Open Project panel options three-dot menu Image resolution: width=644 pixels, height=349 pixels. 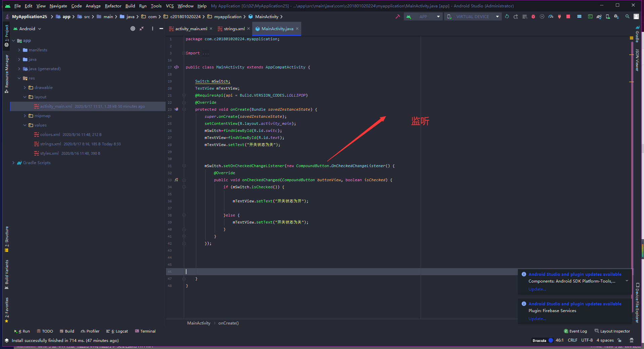pyautogui.click(x=152, y=29)
